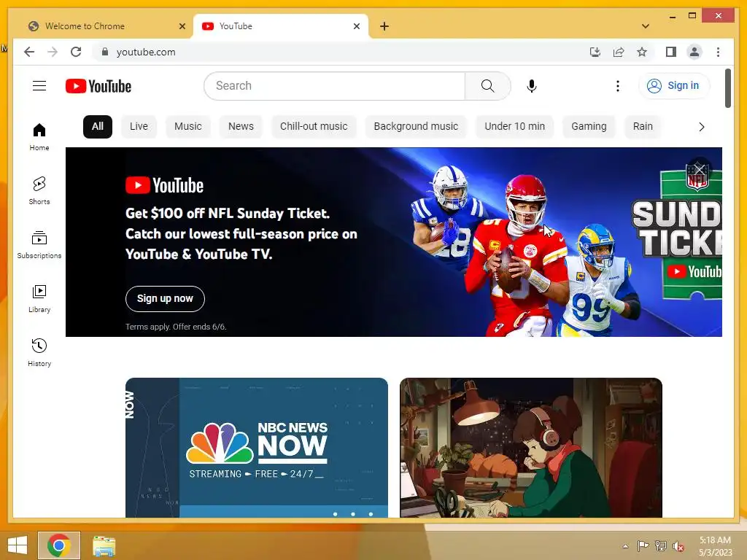
Task: Open the YouTube hamburger guide menu
Action: (x=39, y=86)
